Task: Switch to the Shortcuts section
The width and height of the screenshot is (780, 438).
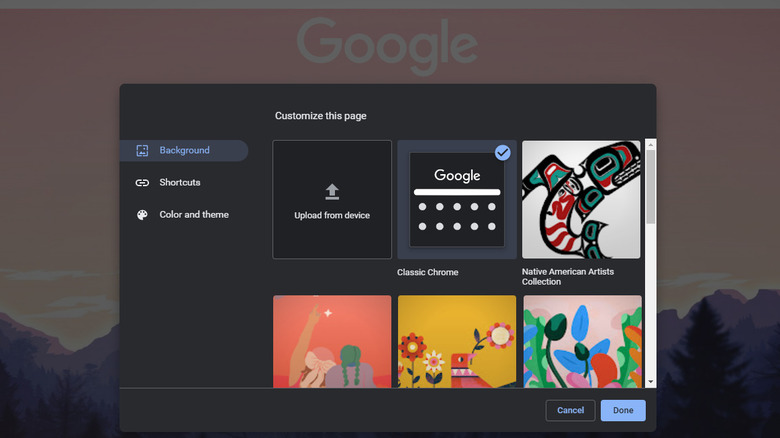Action: click(x=180, y=183)
